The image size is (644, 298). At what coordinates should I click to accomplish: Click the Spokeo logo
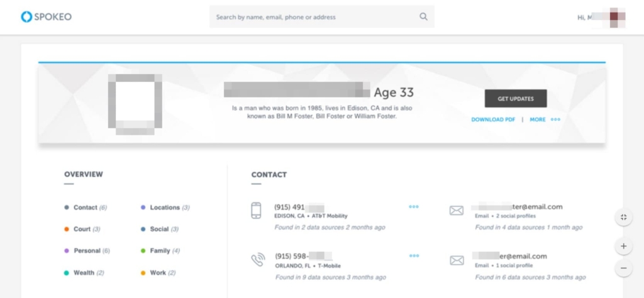tap(46, 17)
